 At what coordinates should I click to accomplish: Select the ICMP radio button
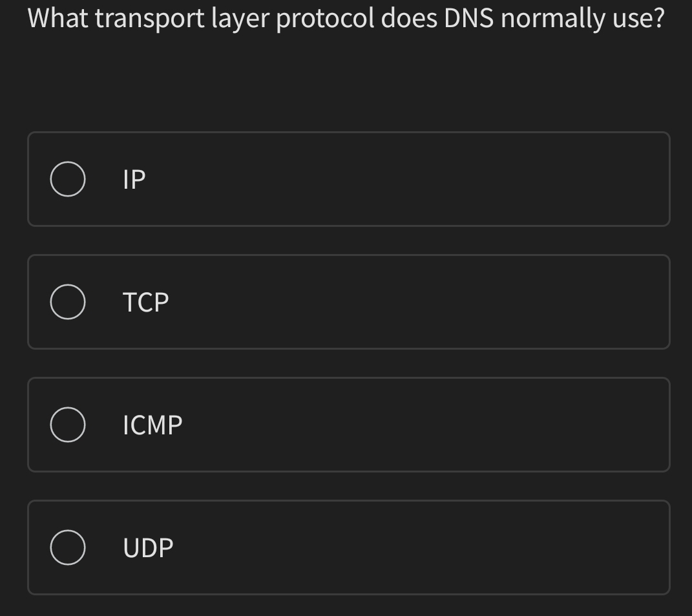click(68, 424)
